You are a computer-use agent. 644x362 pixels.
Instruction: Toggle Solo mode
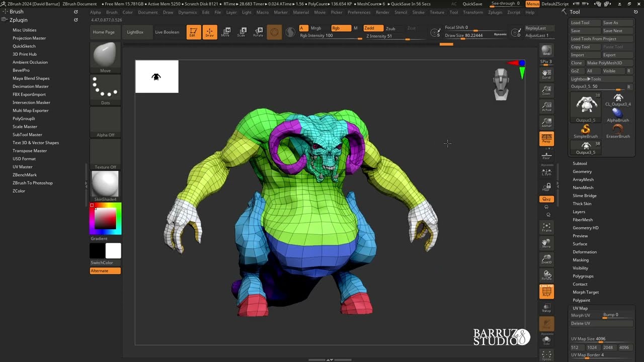[546, 340]
